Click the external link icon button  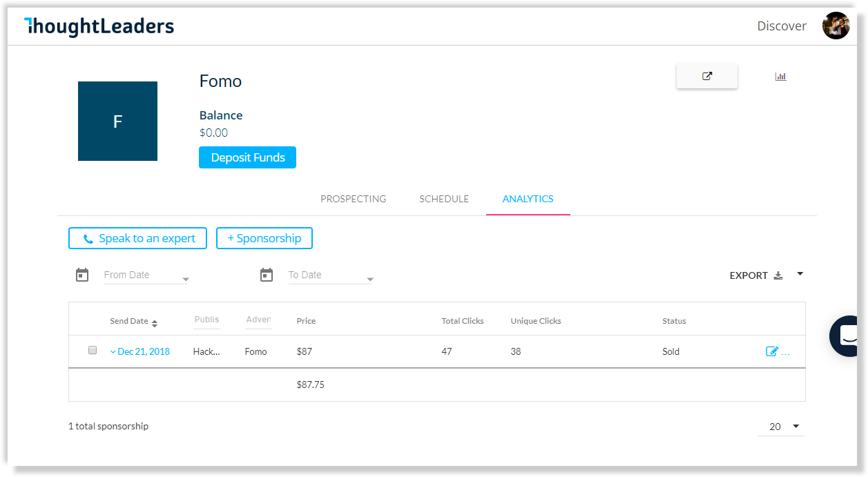[706, 77]
